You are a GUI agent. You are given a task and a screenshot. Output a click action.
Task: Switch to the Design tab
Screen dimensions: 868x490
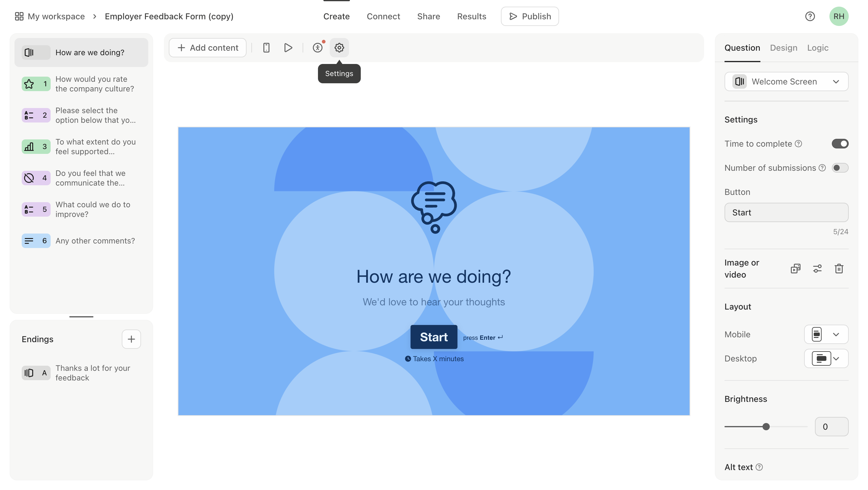point(783,47)
